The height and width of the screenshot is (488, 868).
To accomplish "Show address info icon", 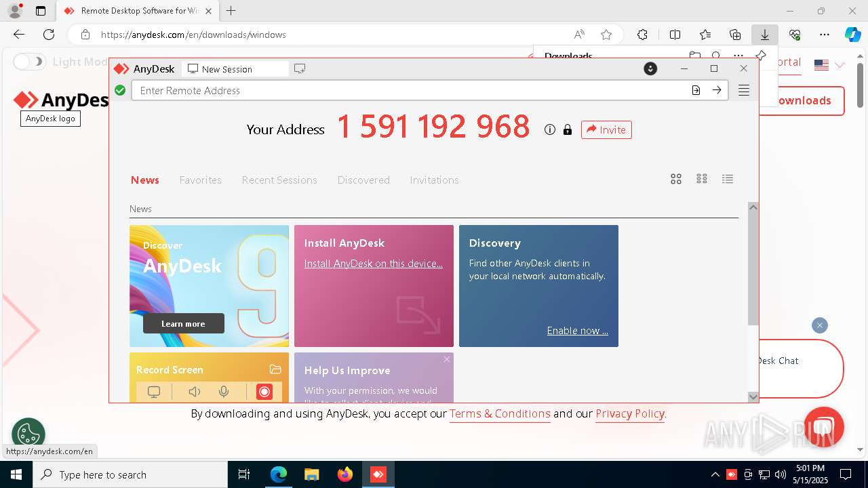I will coord(550,129).
